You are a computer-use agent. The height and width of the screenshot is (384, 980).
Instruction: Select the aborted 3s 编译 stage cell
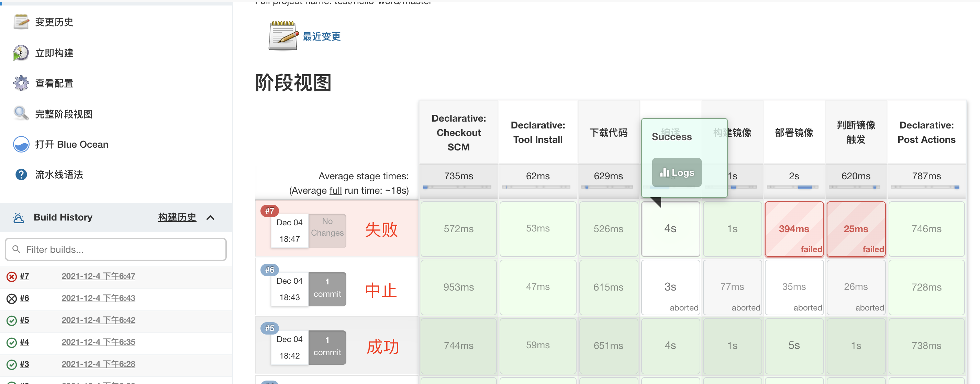coord(670,287)
